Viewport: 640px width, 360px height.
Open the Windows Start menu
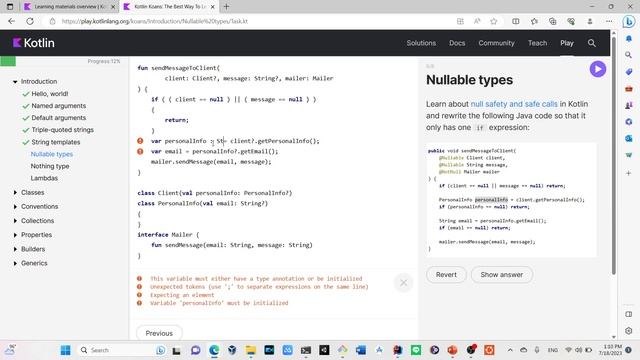tap(65, 350)
